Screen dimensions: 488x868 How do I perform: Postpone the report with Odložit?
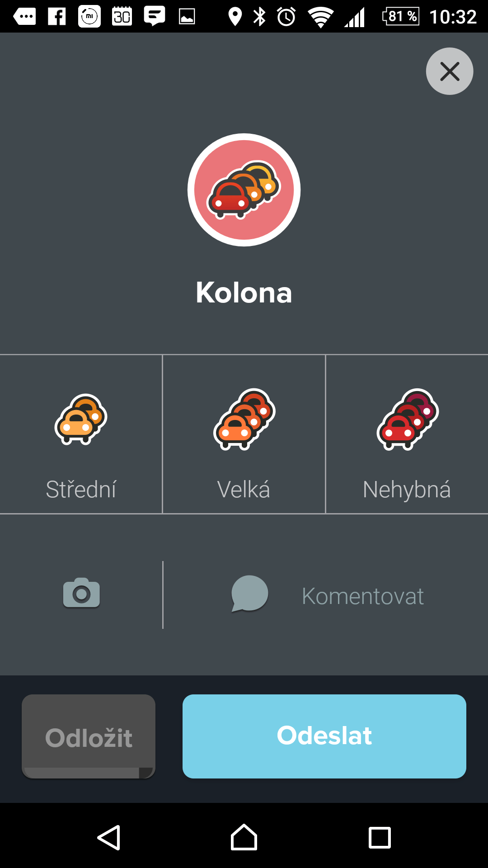tap(89, 736)
